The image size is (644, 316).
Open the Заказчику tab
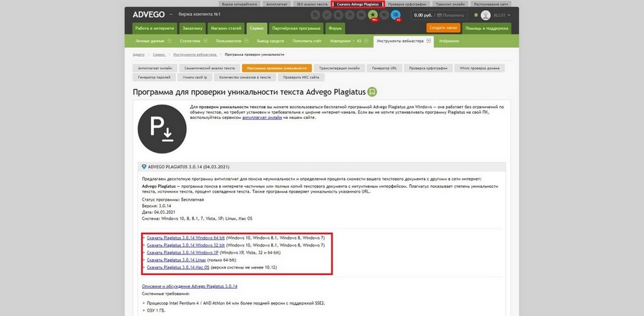pyautogui.click(x=192, y=29)
